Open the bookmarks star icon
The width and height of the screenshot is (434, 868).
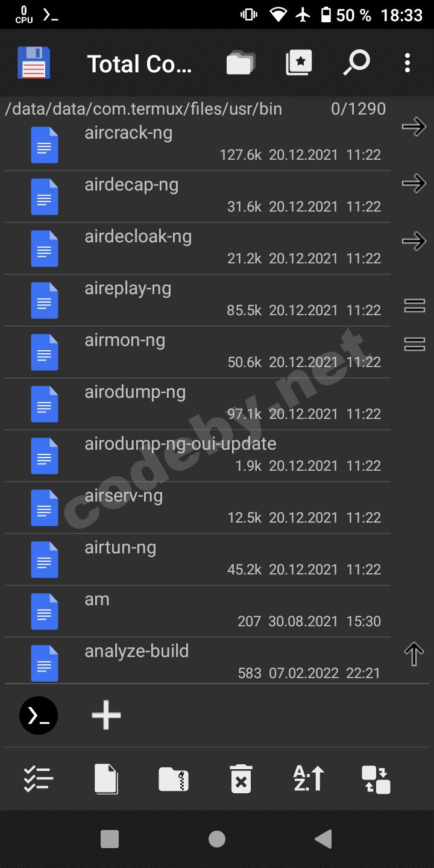coord(299,63)
